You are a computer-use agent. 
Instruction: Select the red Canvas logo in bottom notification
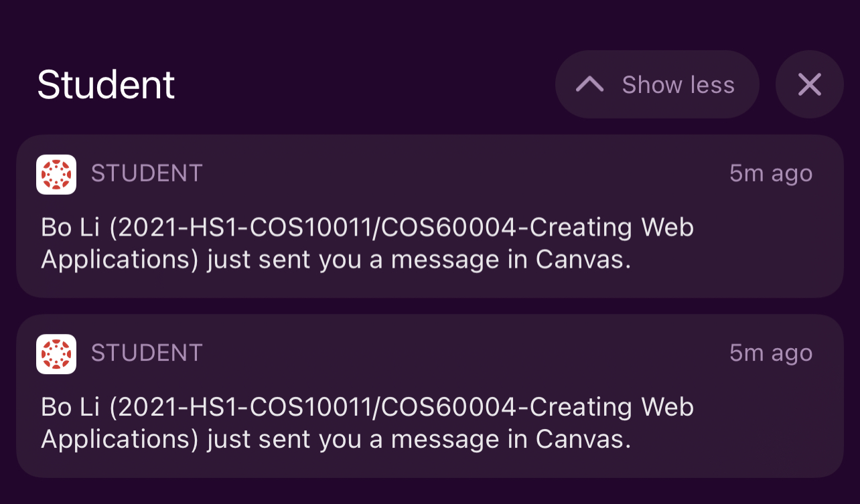56,354
